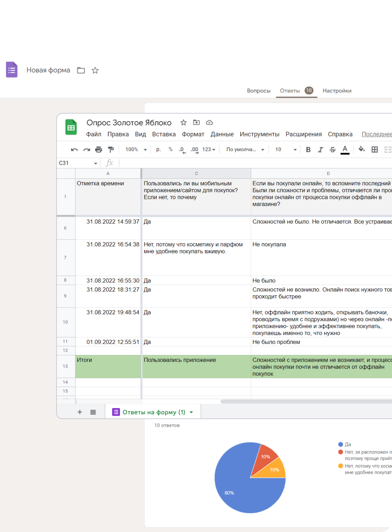The image size is (392, 532).
Task: Click the horizontal scrollbar in the spreadsheet
Action: pos(306,402)
